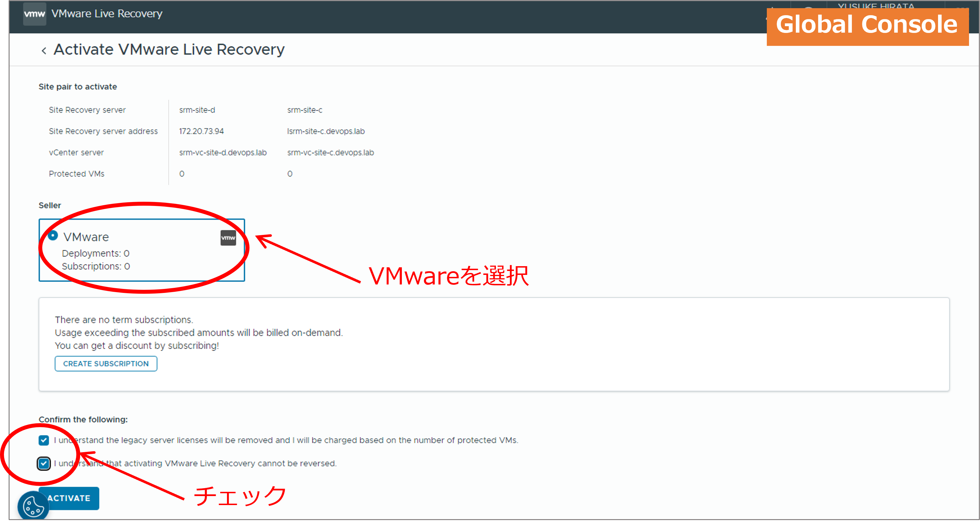
Task: Click the 'billed on-demand' usage text line
Action: [199, 333]
